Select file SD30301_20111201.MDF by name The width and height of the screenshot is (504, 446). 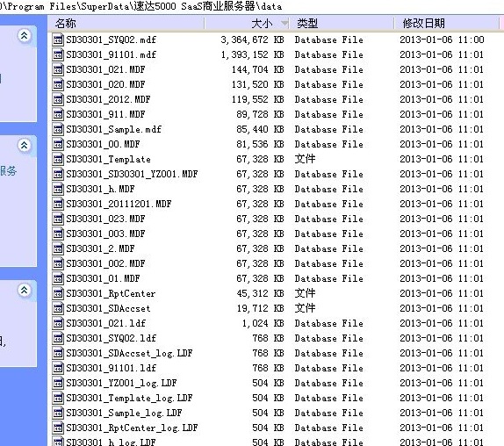pos(119,204)
